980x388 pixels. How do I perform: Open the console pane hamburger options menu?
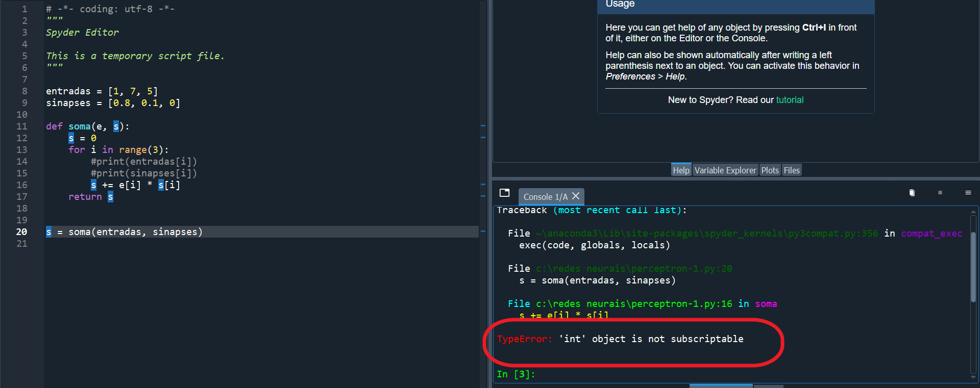[x=968, y=193]
